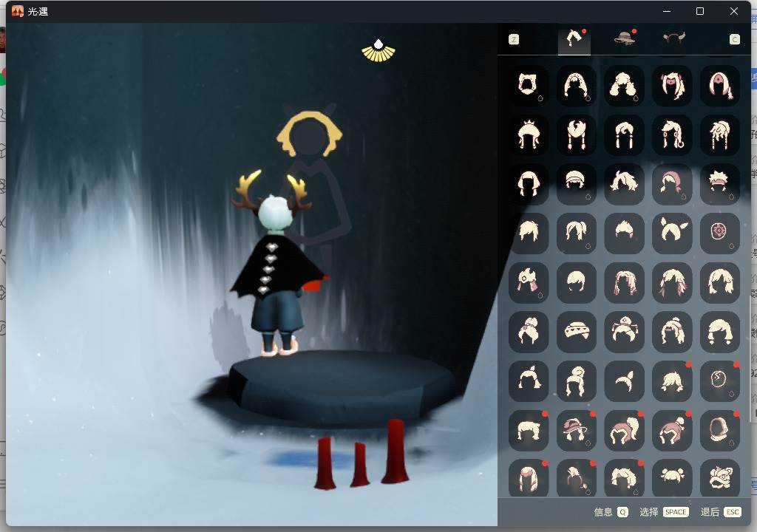Select the single curl hair icon
The width and height of the screenshot is (757, 532).
tap(624, 381)
